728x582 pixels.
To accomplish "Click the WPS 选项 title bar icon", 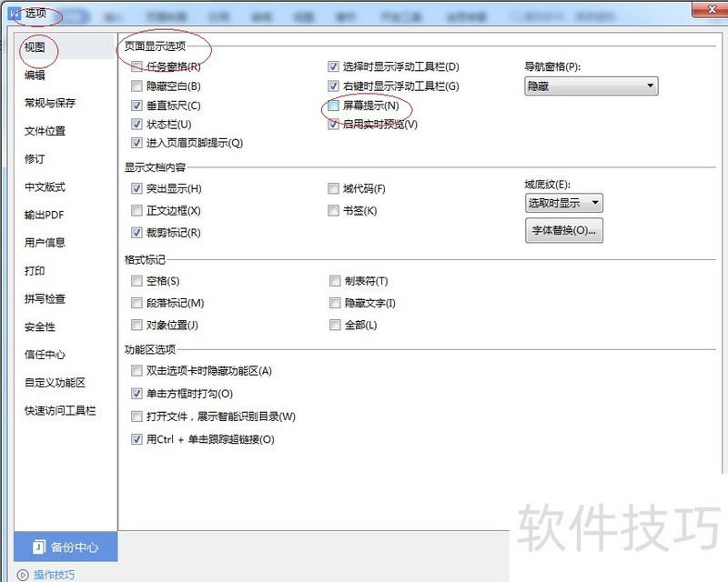I will click(15, 14).
